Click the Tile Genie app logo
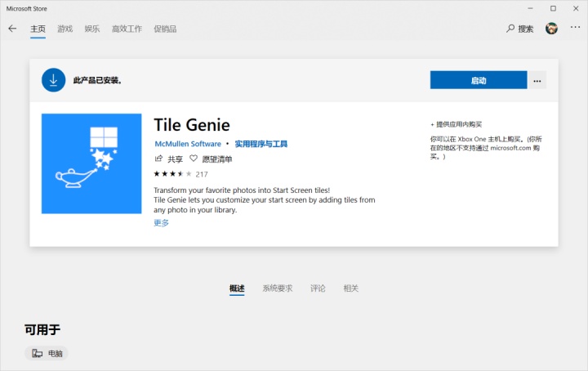 coord(91,163)
